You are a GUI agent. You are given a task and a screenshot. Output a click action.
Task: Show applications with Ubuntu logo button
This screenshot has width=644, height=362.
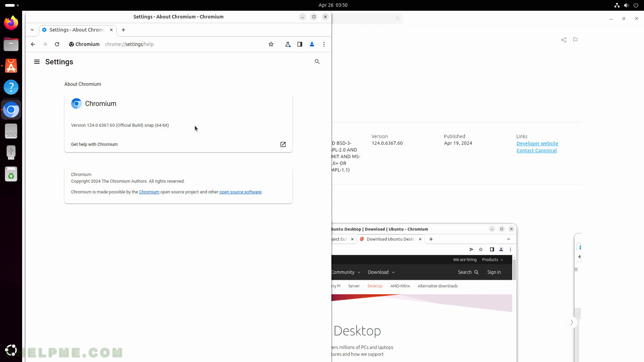coord(11,350)
